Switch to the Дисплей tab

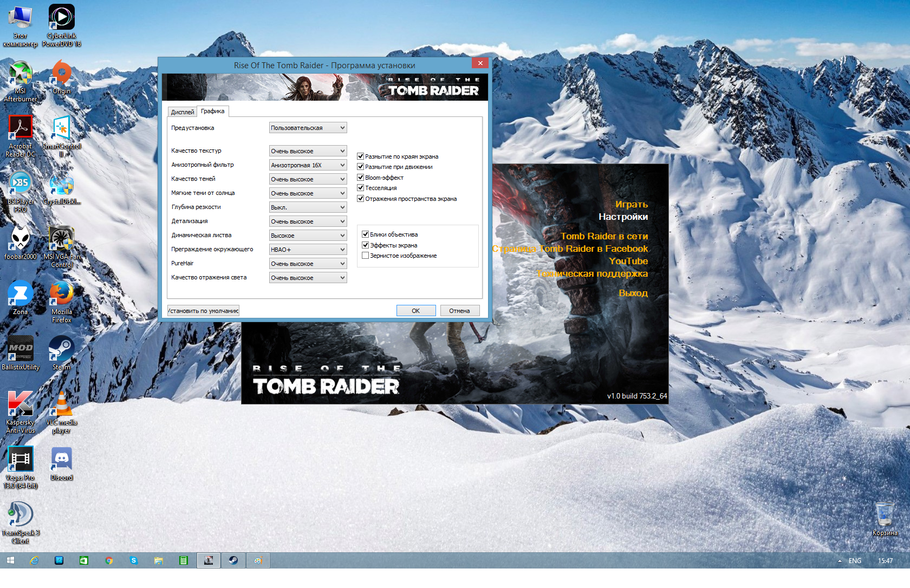(x=182, y=112)
